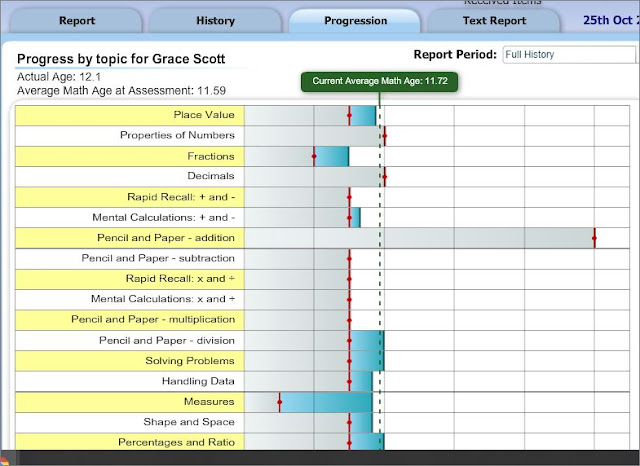Click the Handling Data blue bar

(x=361, y=382)
